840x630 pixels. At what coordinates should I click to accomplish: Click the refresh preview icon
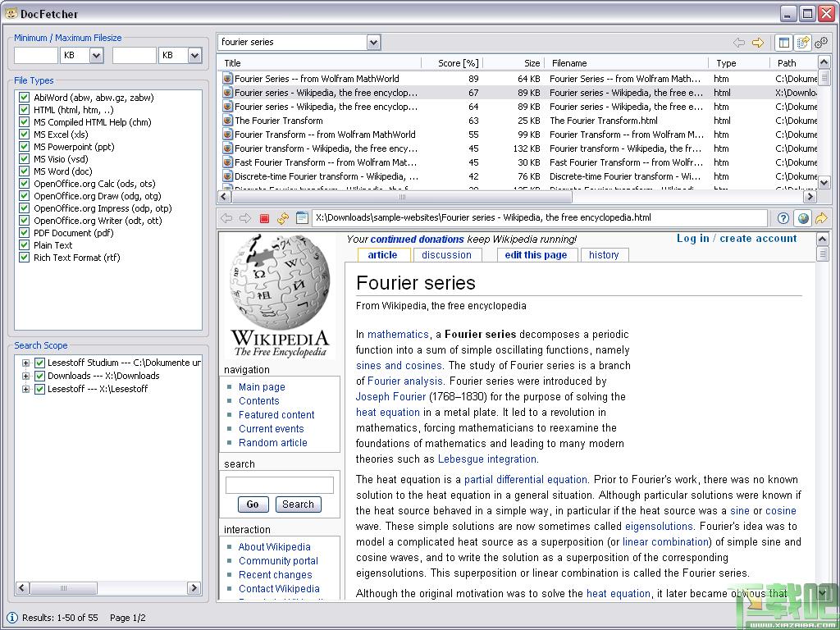click(x=283, y=218)
